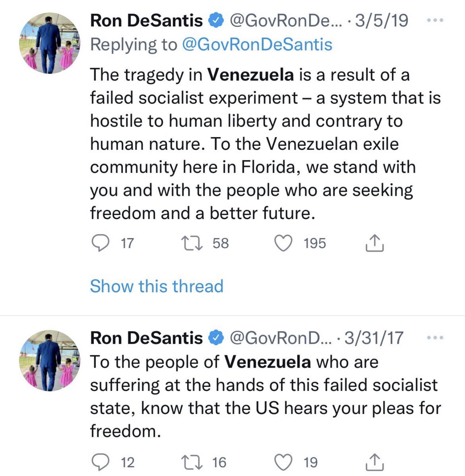Image resolution: width=465 pixels, height=476 pixels.
Task: Retweet the 3/31/17 tweet with 16 retweets
Action: [x=192, y=462]
